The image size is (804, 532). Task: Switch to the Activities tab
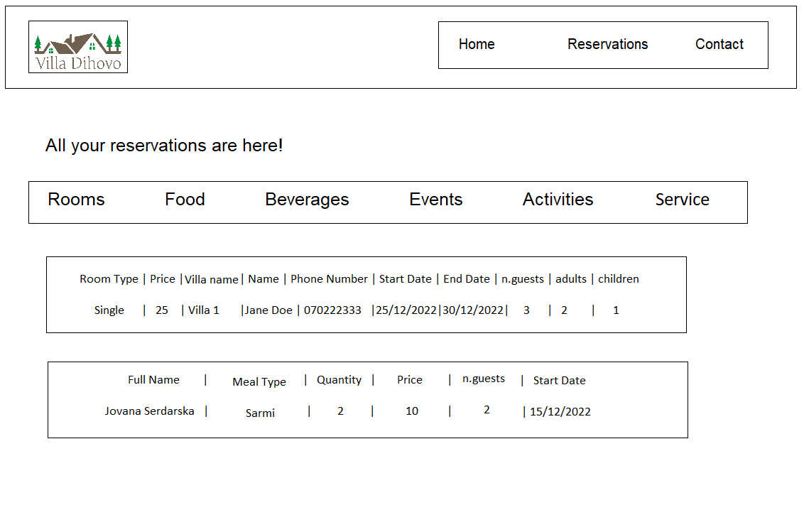(x=558, y=200)
